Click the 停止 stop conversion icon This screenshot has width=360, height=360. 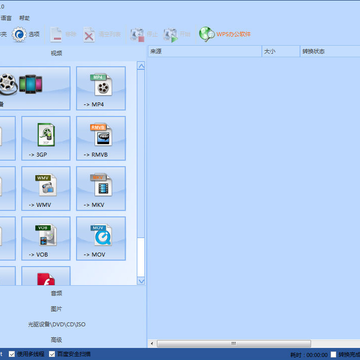137,35
